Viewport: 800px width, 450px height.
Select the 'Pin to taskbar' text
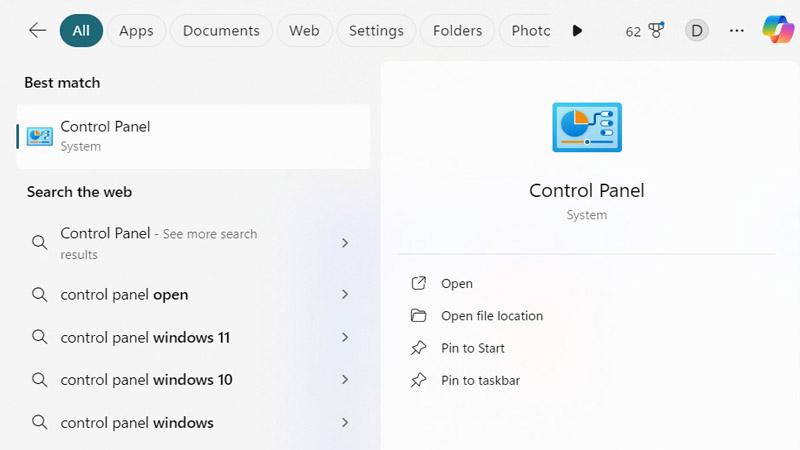pyautogui.click(x=480, y=380)
